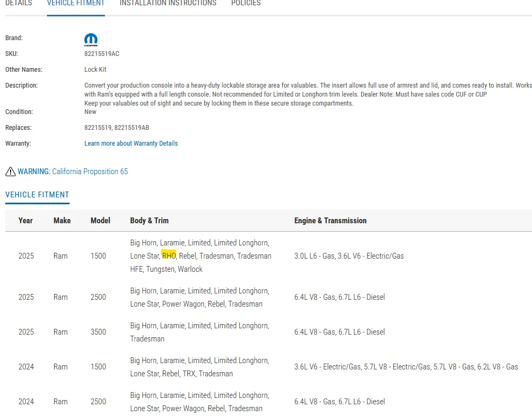
Task: Switch to Installation Instructions tab
Action: [x=168, y=3]
